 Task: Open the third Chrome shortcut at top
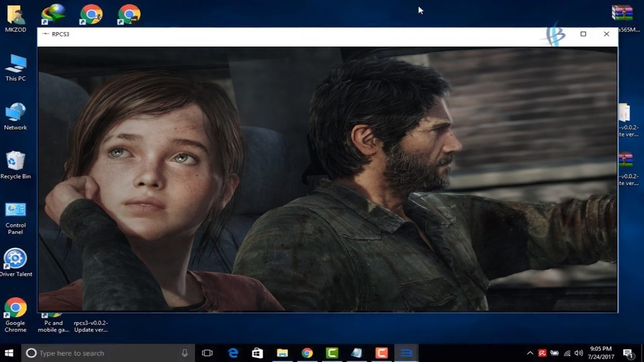(x=129, y=14)
